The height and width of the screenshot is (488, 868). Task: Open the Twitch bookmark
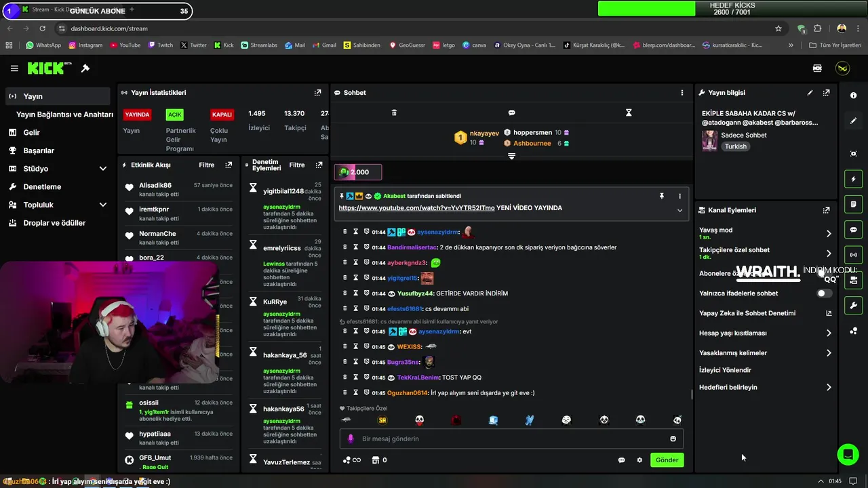pyautogui.click(x=160, y=45)
